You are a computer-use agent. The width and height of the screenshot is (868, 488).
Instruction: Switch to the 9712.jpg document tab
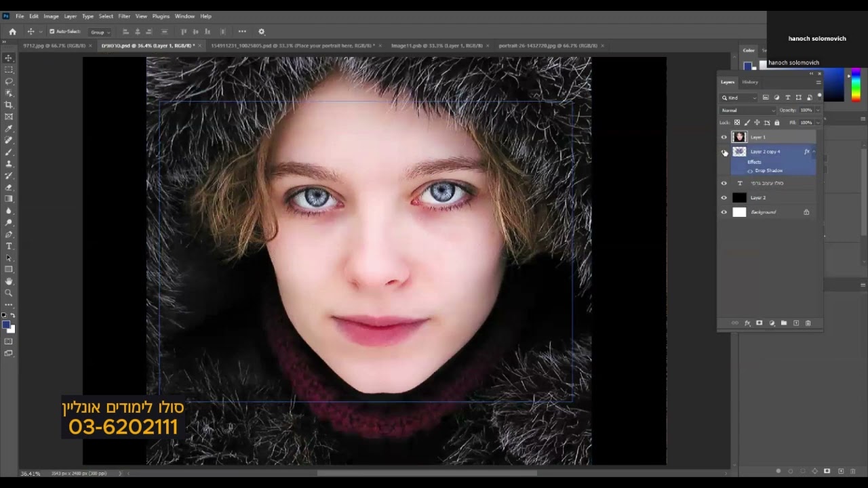(54, 45)
